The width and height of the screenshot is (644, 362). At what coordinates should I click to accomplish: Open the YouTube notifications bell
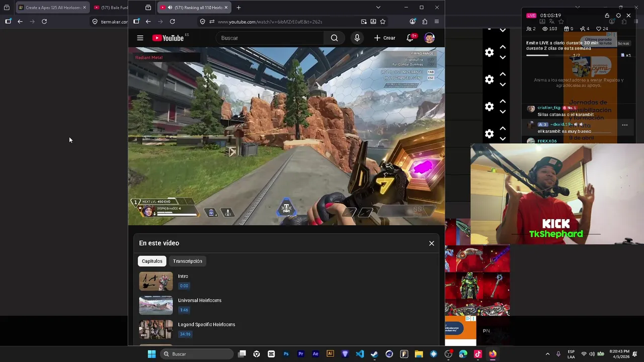point(410,38)
